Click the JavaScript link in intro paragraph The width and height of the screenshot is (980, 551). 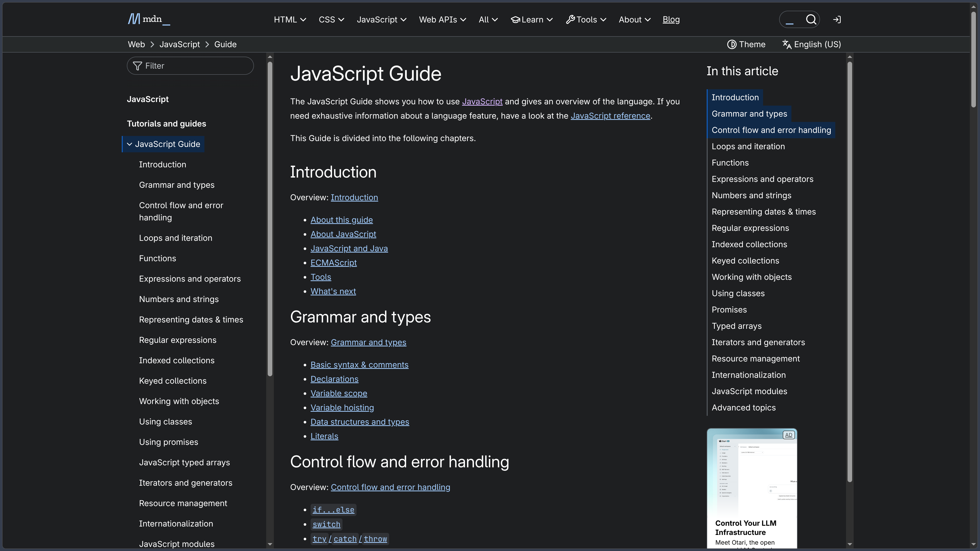(x=482, y=102)
